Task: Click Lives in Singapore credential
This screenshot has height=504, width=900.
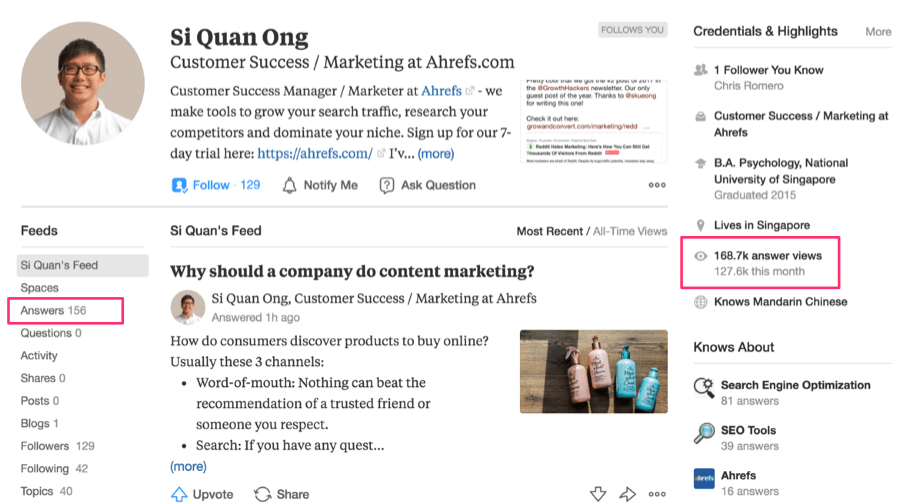Action: (x=762, y=225)
